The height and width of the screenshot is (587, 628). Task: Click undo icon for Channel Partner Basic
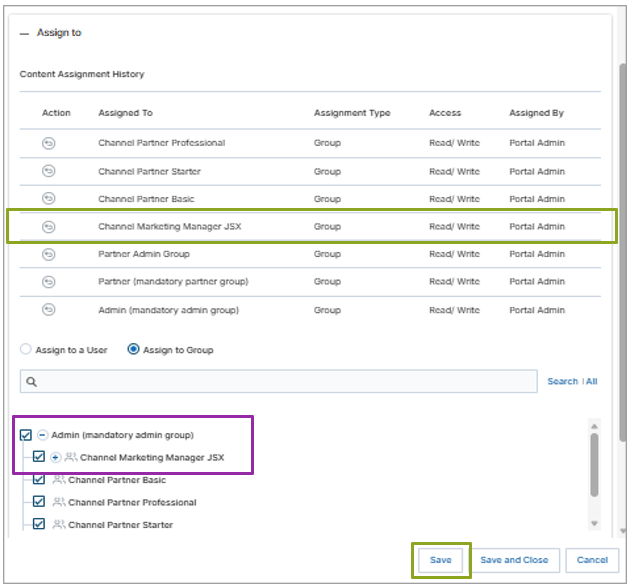tap(48, 199)
